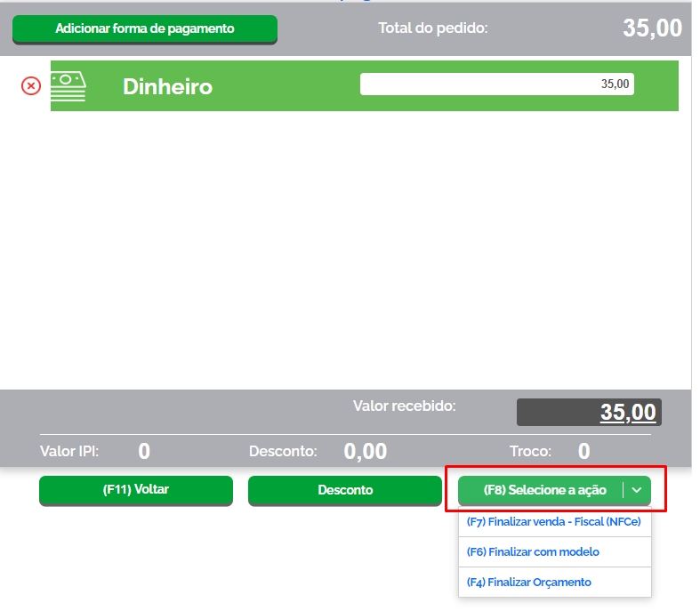Screen dimensions: 700x611
Task: Open the Desconto button
Action: tap(345, 490)
